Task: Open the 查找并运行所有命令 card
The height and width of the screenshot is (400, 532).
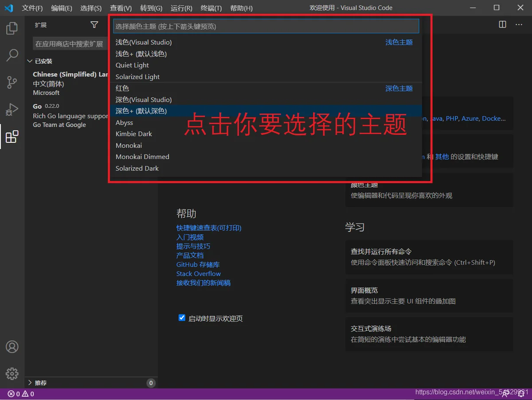Action: (429, 257)
